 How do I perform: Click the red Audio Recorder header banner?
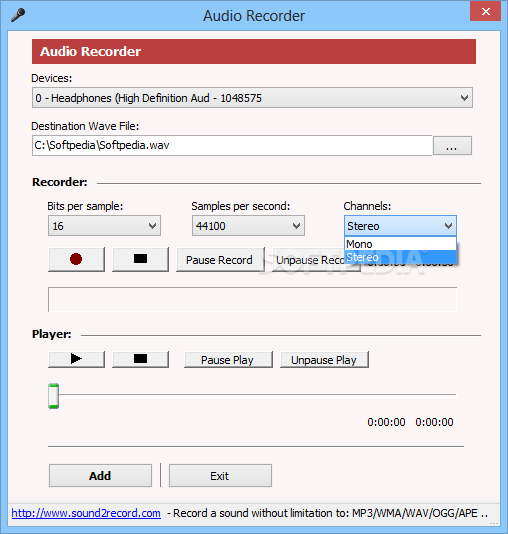coord(254,51)
